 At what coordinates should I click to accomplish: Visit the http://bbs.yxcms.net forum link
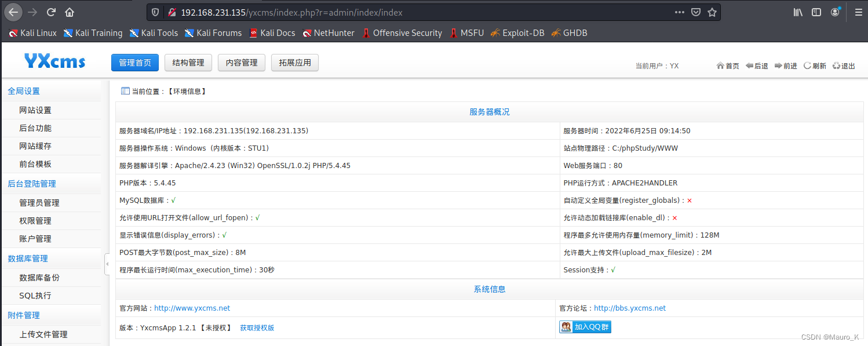pos(630,308)
